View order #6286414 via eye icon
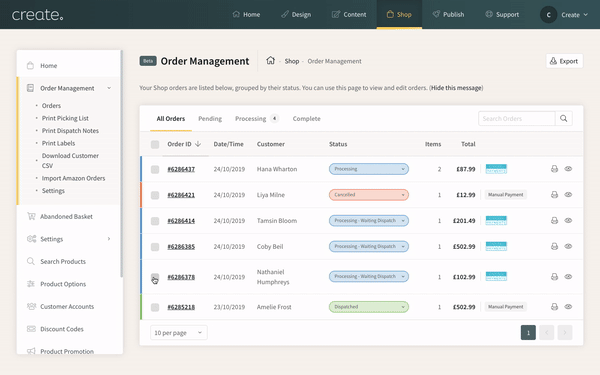The image size is (600, 375). [568, 220]
